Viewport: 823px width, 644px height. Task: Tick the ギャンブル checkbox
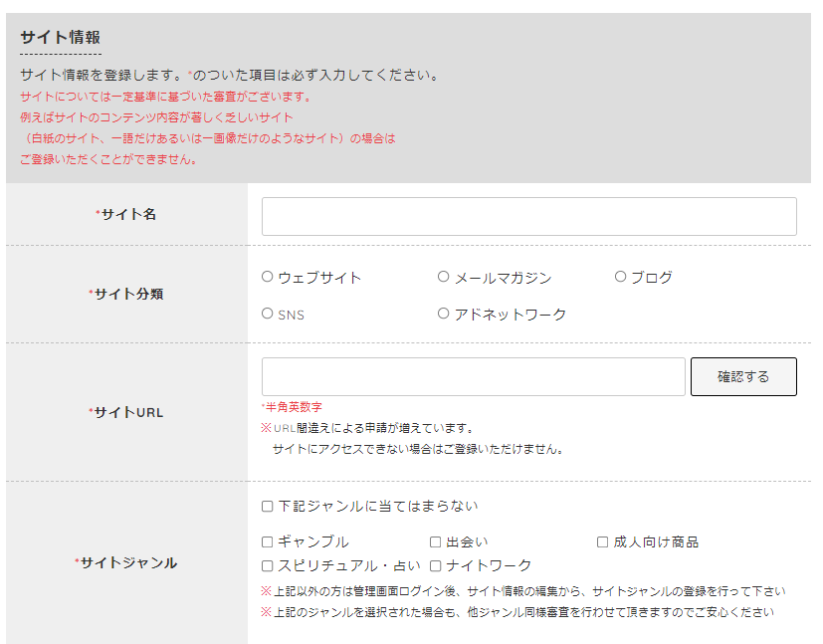(x=267, y=541)
